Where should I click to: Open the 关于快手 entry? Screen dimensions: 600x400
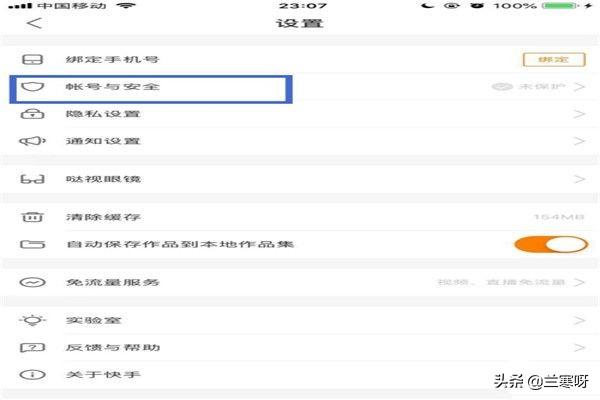(300, 375)
